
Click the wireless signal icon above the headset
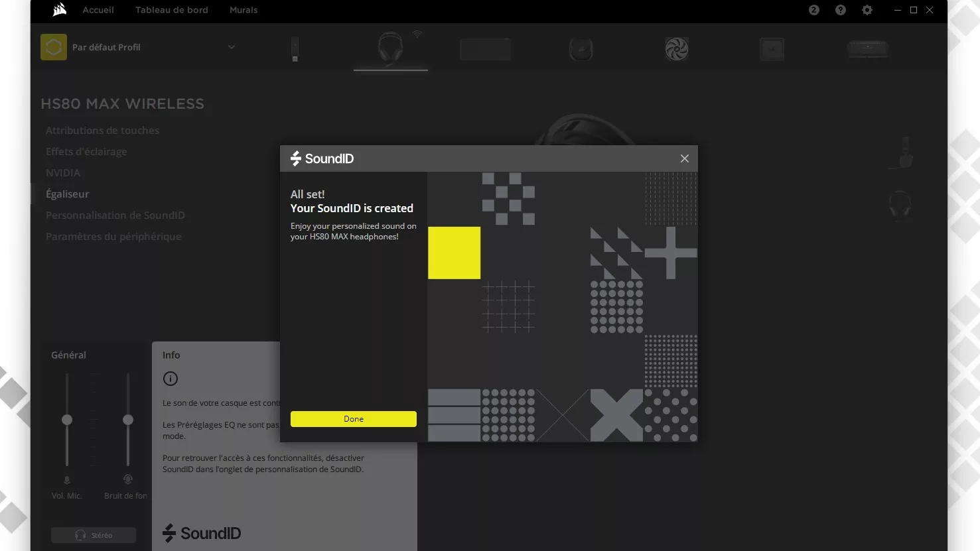point(417,33)
